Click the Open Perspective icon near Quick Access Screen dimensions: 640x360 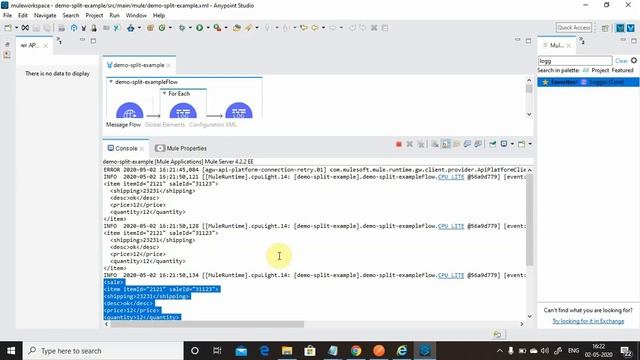point(605,28)
